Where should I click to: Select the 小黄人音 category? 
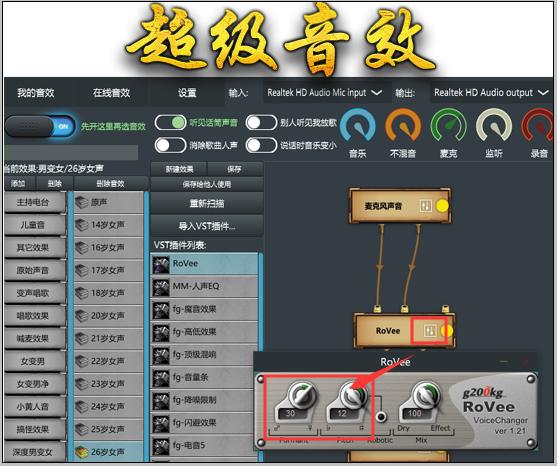35,406
